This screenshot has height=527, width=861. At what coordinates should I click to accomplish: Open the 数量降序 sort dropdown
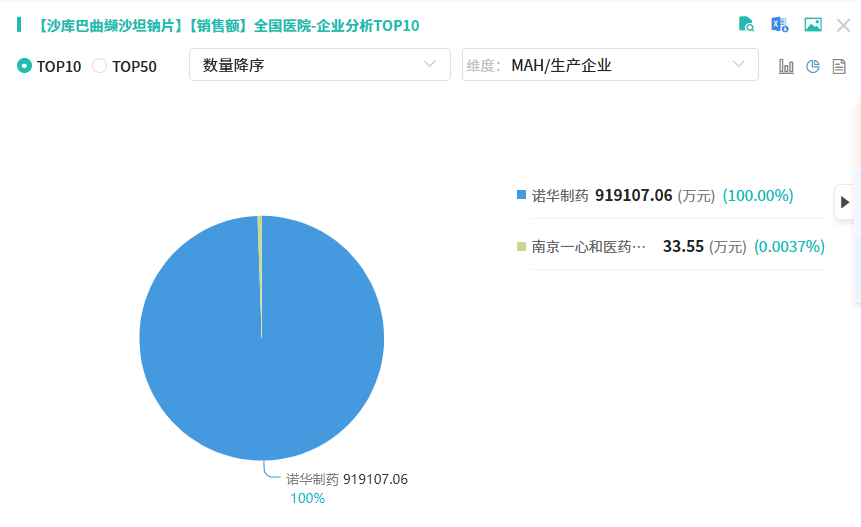tap(320, 65)
